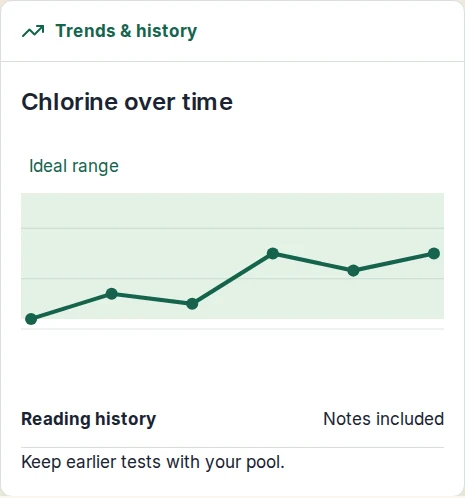
Task: Click Keep earlier tests with your pool
Action: (x=153, y=462)
